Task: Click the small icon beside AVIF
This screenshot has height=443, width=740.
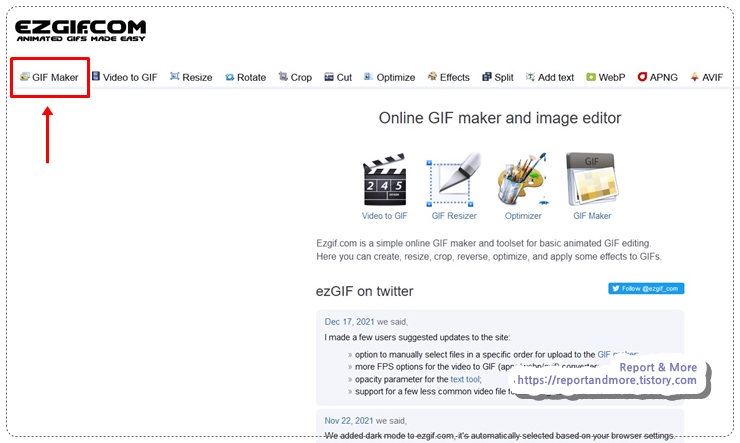Action: click(695, 76)
